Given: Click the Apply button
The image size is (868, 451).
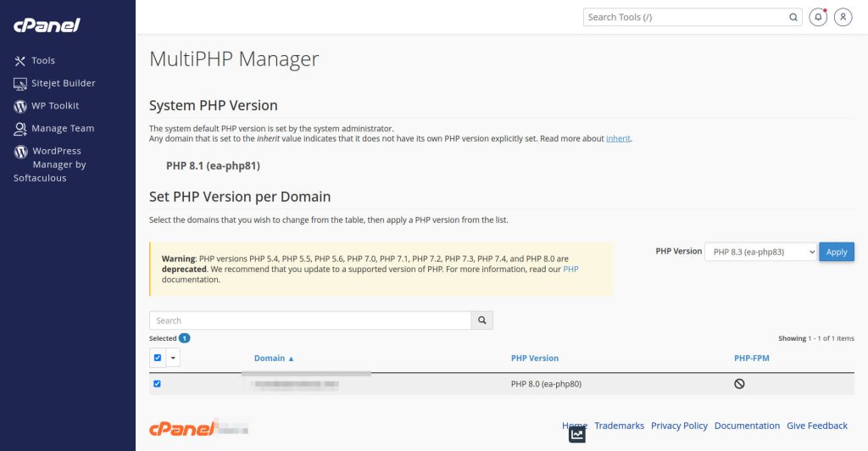Looking at the screenshot, I should click(837, 252).
